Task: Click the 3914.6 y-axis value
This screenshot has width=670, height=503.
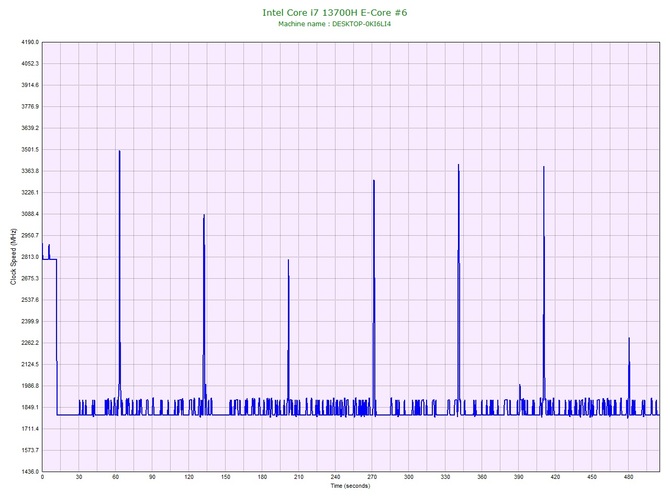Action: click(30, 85)
